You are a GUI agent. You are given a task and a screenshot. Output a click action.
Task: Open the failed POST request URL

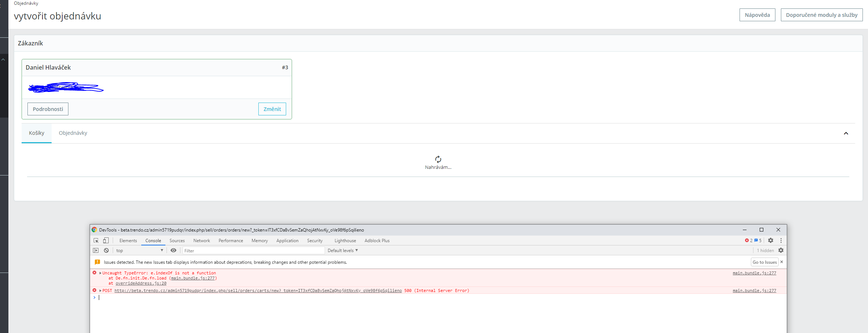pyautogui.click(x=258, y=291)
